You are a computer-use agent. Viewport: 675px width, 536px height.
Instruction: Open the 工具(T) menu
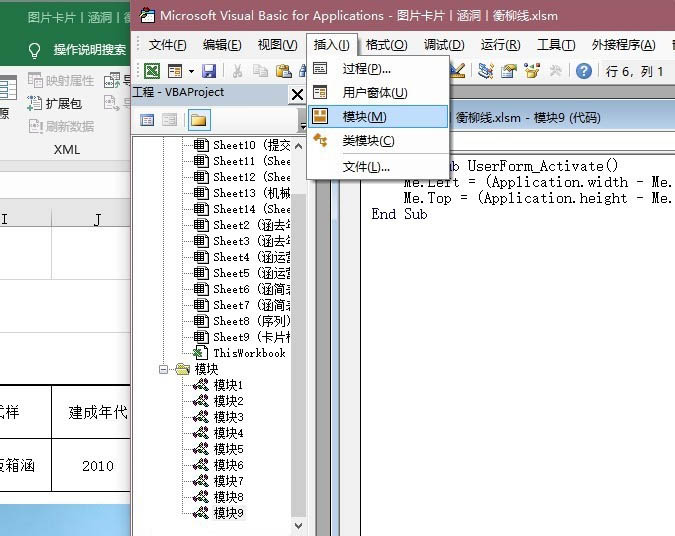(x=556, y=45)
